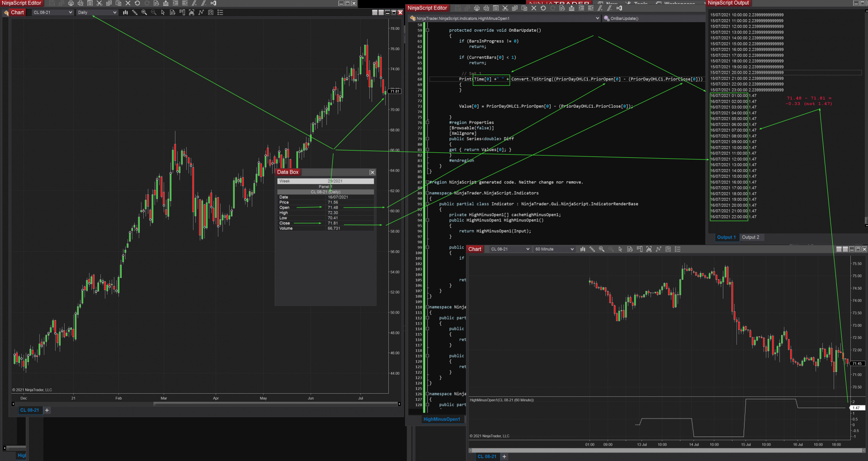Switch to the Output 2 tab
This screenshot has width=868, height=461.
pos(750,237)
